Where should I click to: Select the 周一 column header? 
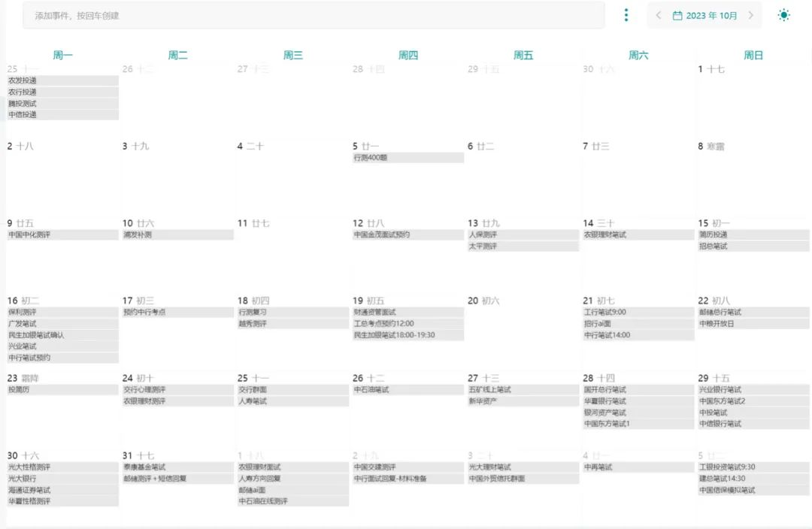63,55
